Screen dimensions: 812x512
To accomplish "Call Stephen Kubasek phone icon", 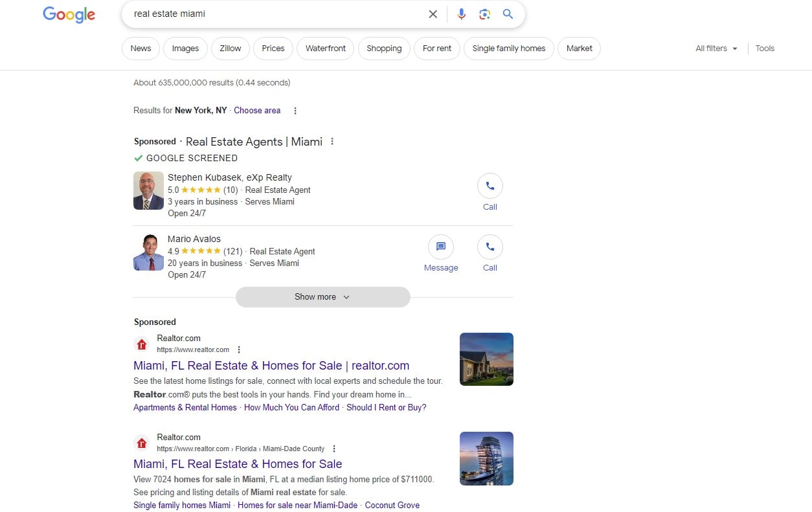I will click(x=490, y=186).
